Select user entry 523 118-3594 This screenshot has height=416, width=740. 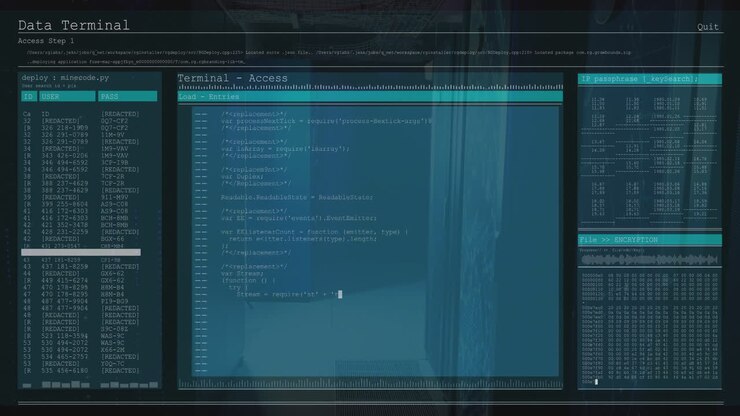click(65, 336)
